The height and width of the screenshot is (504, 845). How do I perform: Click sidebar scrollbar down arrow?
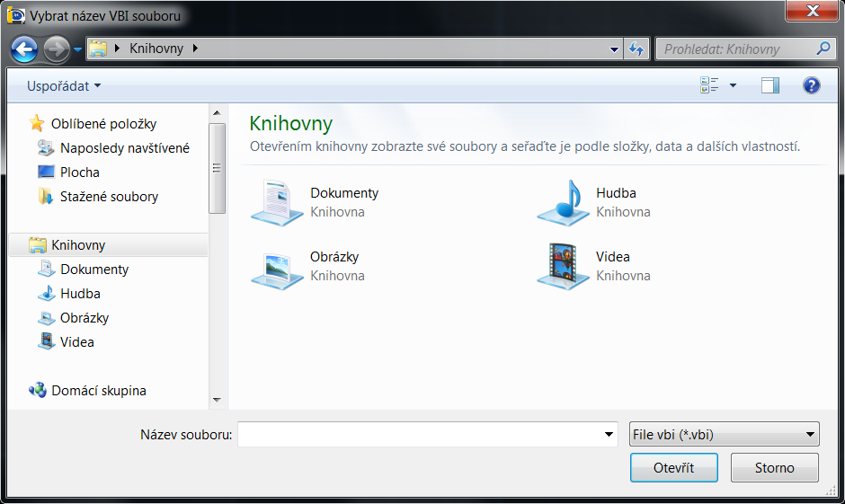click(x=218, y=400)
